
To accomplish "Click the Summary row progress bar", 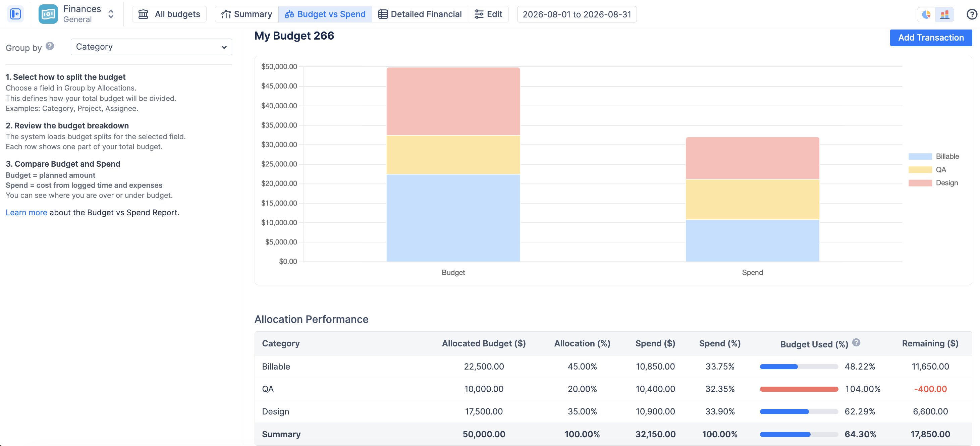I will [x=799, y=435].
